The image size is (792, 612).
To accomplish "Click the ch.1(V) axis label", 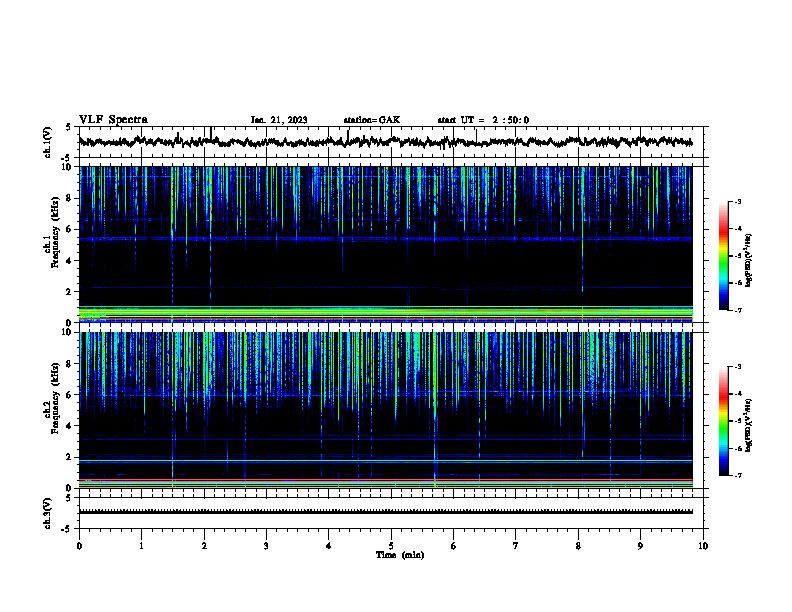I will coord(48,142).
